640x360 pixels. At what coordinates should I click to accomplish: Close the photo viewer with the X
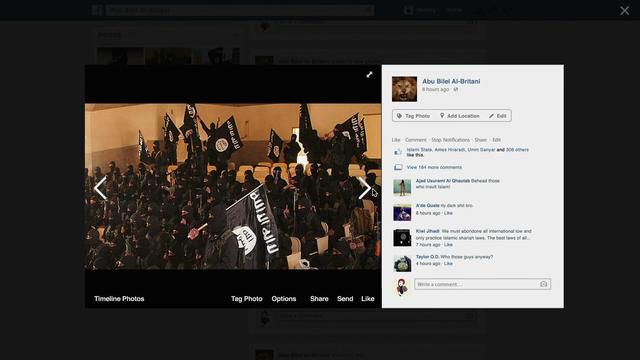pyautogui.click(x=624, y=11)
